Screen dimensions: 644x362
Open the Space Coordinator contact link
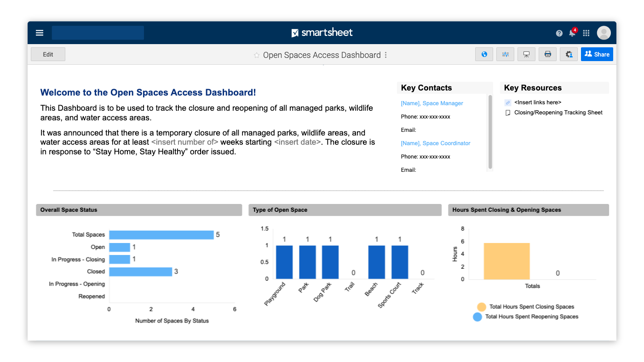point(435,143)
